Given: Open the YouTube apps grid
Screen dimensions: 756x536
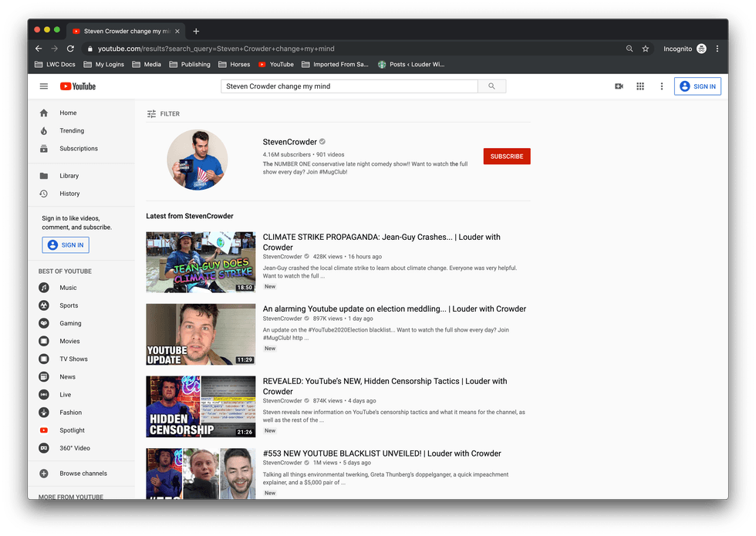Looking at the screenshot, I should 640,86.
